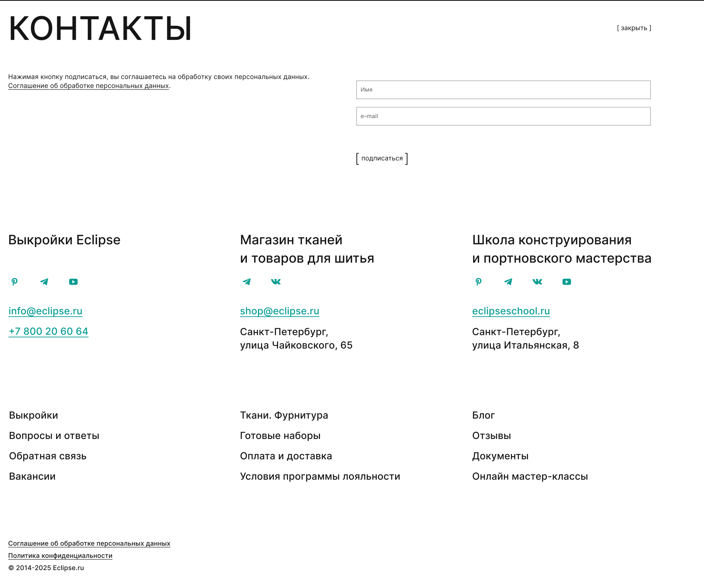Open VK icon under Школа конструирования
This screenshot has height=588, width=704.
pos(537,282)
